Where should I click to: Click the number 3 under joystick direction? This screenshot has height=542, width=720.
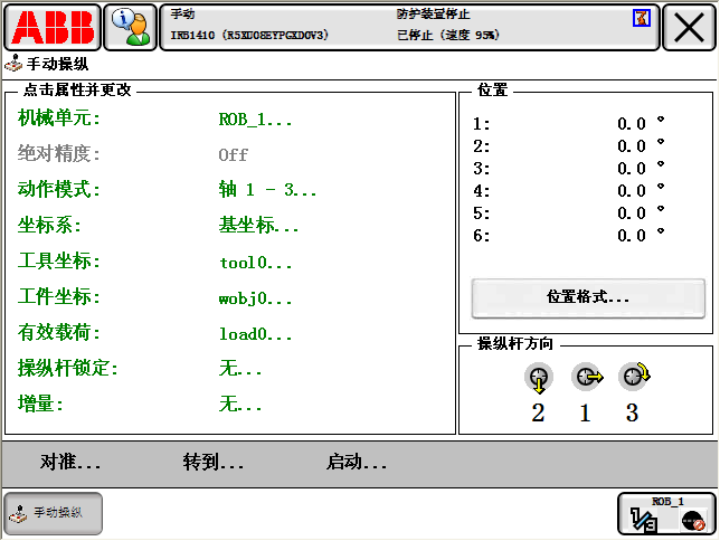[x=632, y=412]
